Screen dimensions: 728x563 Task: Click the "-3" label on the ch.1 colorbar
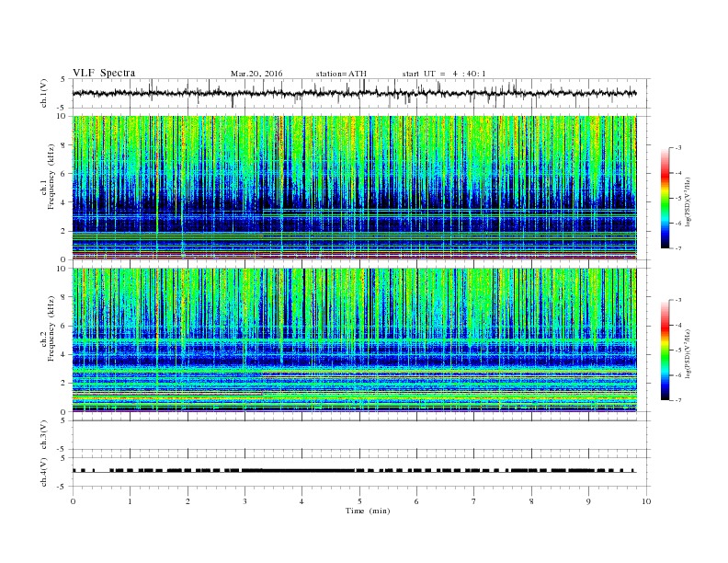[677, 148]
